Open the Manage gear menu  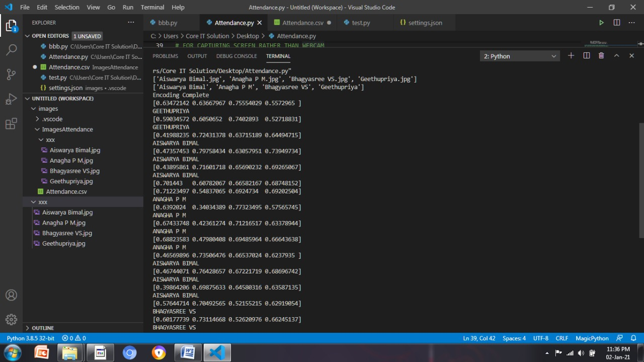[11, 319]
